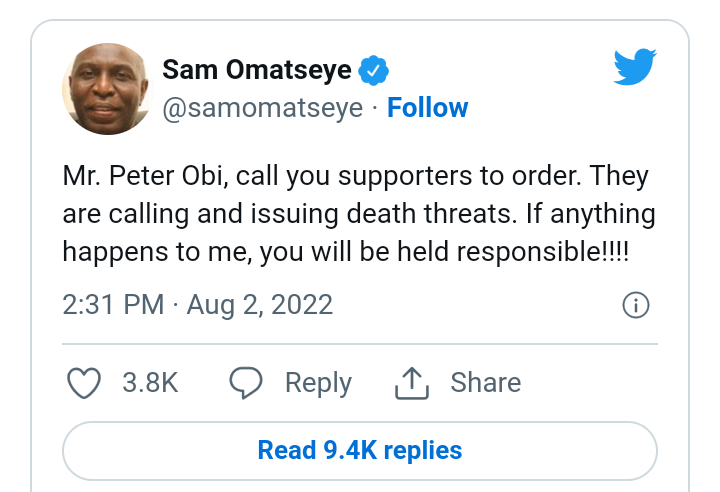Viewport: 720px width, 492px height.
Task: Click the Share label
Action: pyautogui.click(x=486, y=383)
